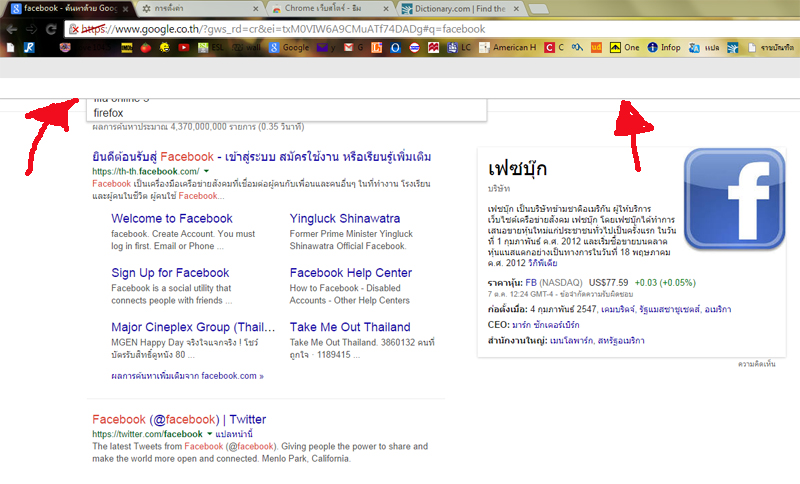Image resolution: width=800 pixels, height=484 pixels.
Task: Switch to the Dictionary.com tab
Action: click(461, 8)
